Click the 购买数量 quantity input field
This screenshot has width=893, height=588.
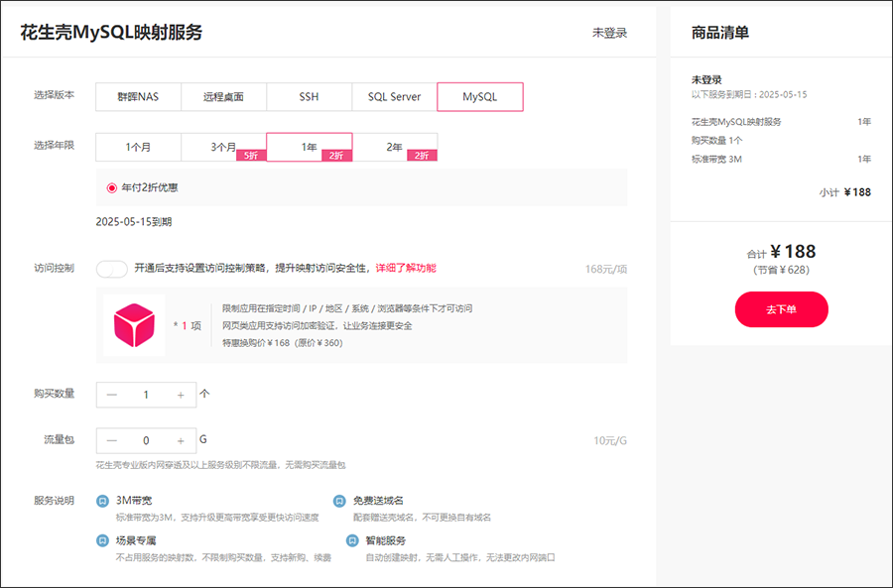[x=146, y=395]
